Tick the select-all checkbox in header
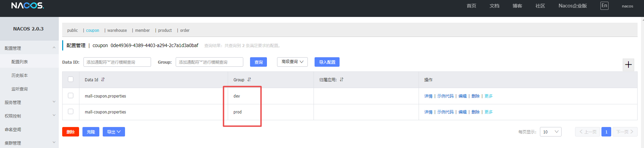 [x=71, y=79]
